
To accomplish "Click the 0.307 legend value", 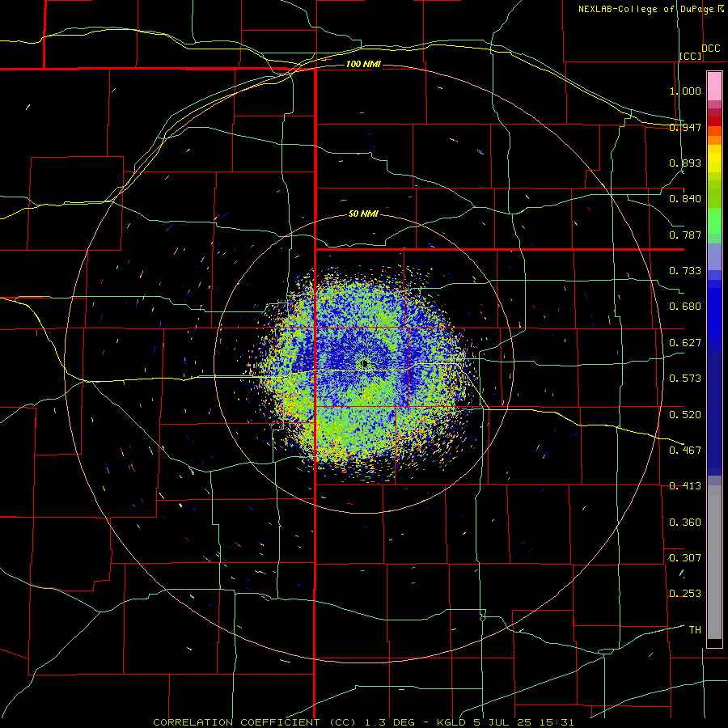I will click(685, 558).
